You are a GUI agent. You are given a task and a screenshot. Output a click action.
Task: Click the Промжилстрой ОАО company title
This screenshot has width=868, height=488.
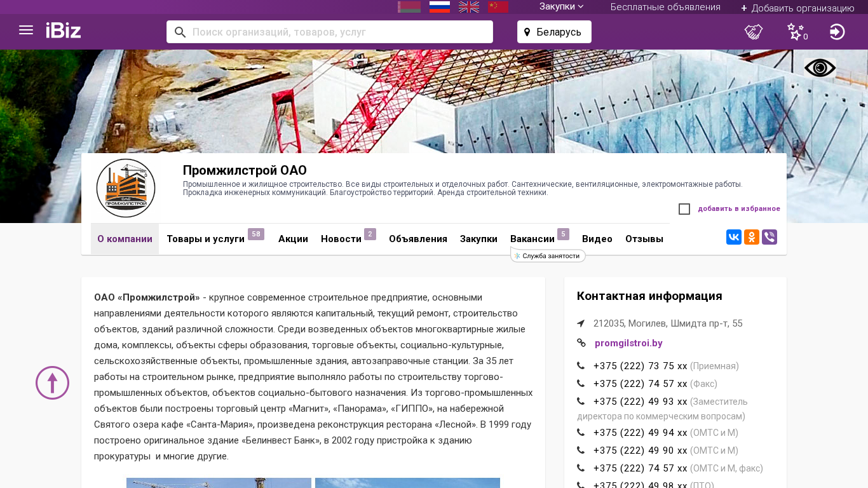tap(245, 170)
